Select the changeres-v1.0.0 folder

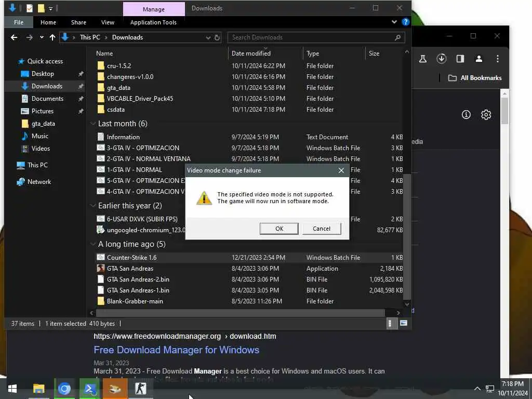(130, 77)
